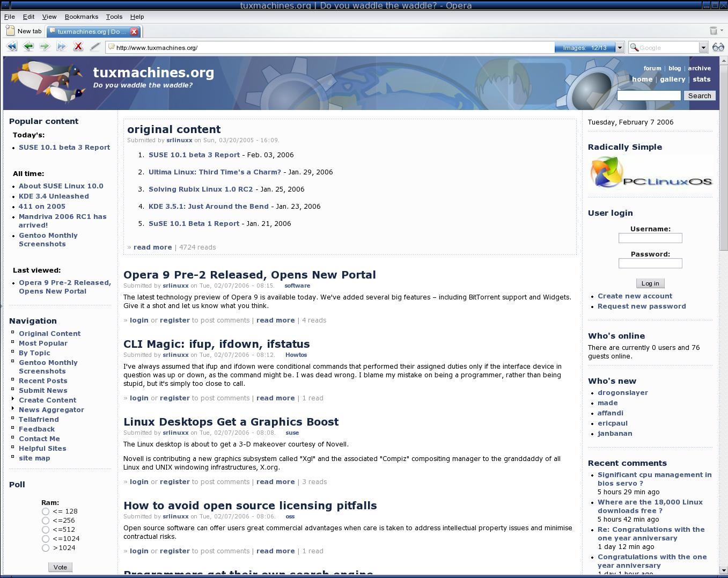The width and height of the screenshot is (728, 578).
Task: Click the scrollbar down arrow
Action: (x=724, y=570)
